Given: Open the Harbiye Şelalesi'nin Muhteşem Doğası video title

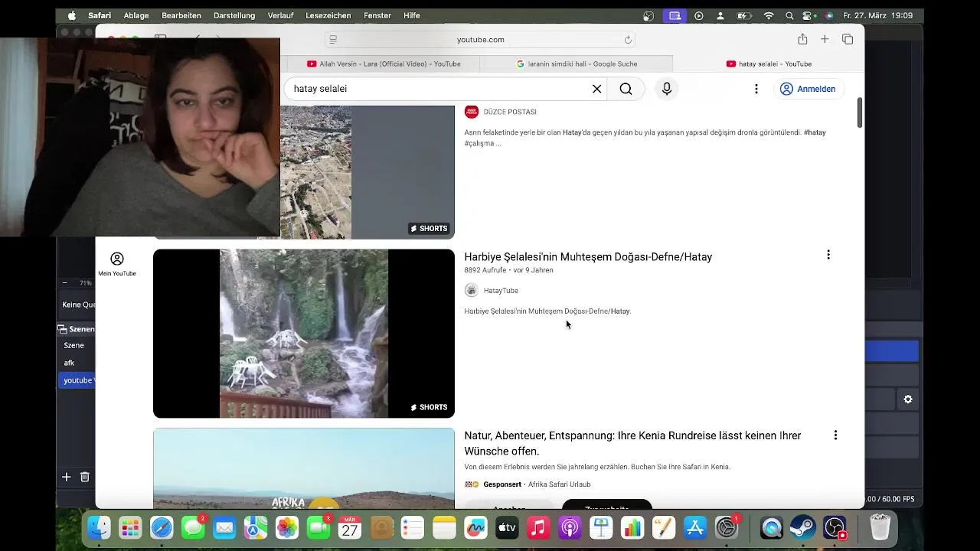Looking at the screenshot, I should [588, 257].
